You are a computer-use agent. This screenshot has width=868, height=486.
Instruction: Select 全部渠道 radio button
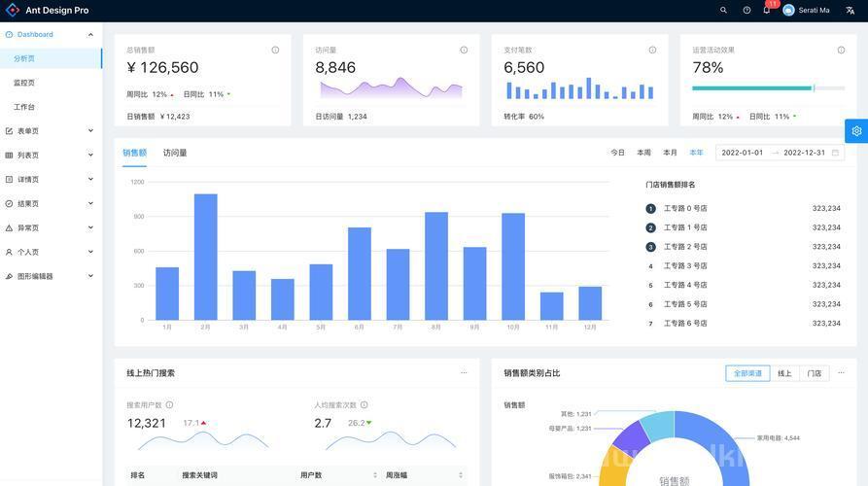pyautogui.click(x=747, y=373)
